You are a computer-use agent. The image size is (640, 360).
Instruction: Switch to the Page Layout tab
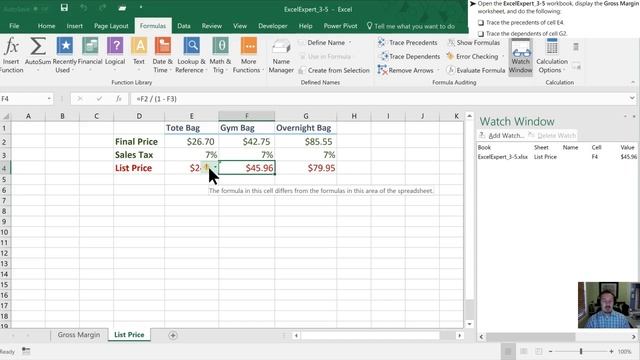(111, 26)
